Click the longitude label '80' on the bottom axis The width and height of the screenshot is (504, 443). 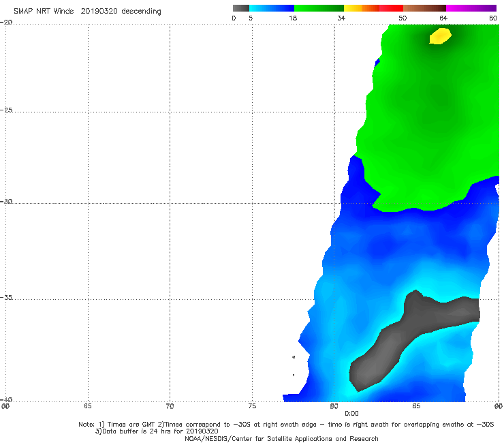tap(334, 406)
